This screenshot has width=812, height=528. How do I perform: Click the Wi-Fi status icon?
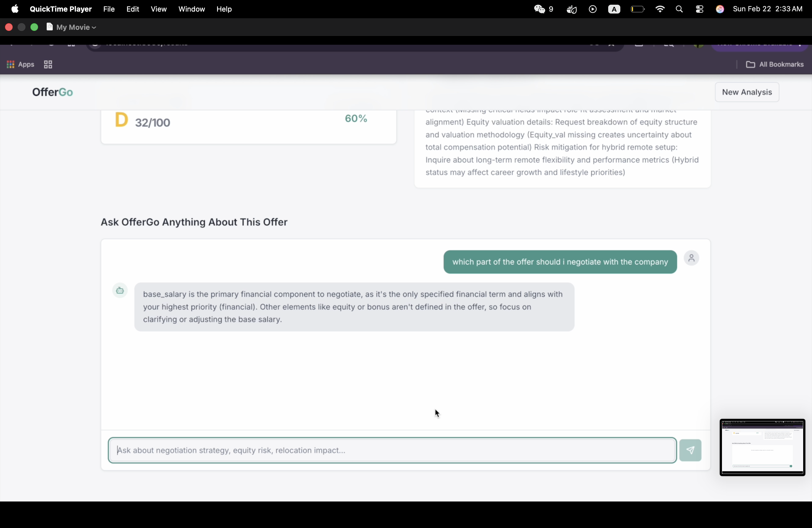click(660, 9)
